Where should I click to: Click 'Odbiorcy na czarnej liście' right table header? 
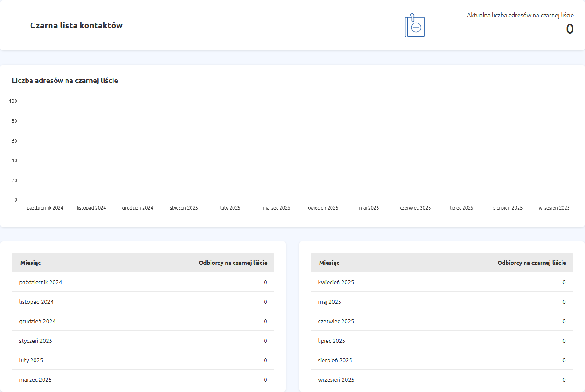click(531, 263)
